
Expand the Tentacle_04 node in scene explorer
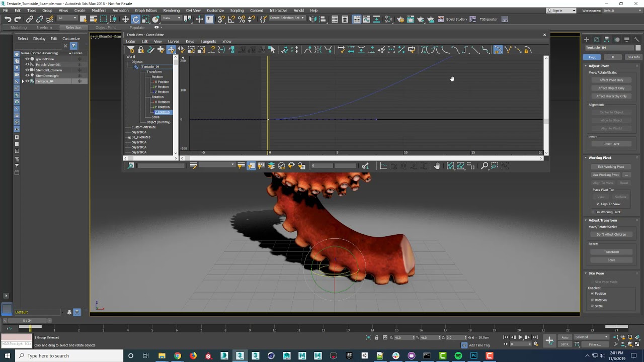(x=23, y=81)
